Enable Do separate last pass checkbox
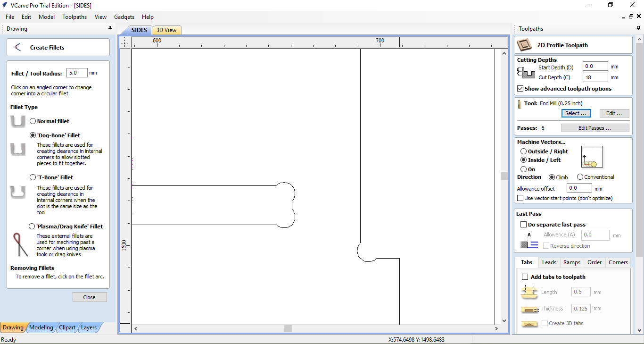This screenshot has width=644, height=344. pos(523,225)
